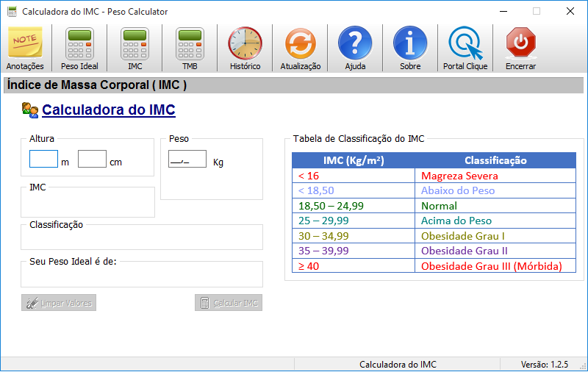Click the Altura meters input field
The height and width of the screenshot is (372, 588).
(43, 159)
